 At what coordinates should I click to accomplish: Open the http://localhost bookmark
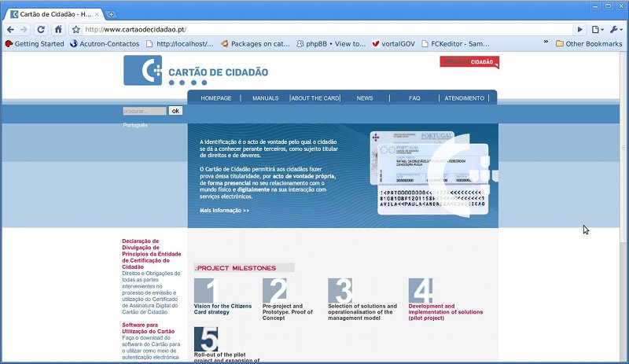pos(180,44)
